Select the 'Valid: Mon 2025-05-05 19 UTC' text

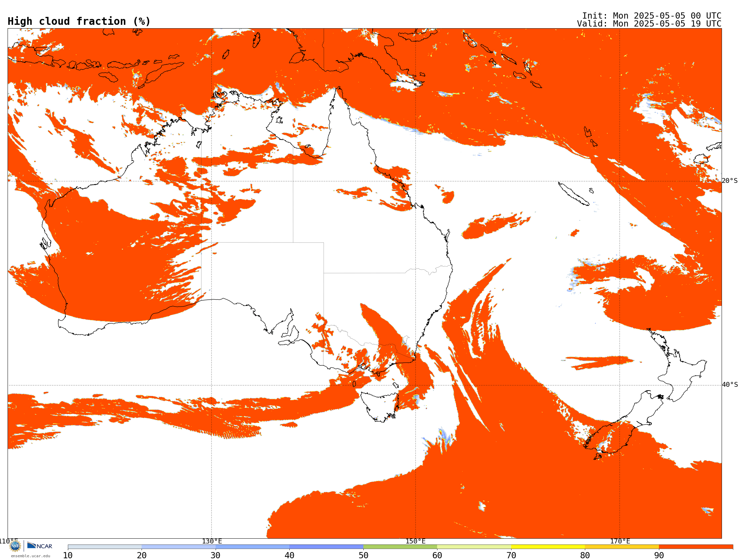pyautogui.click(x=649, y=24)
